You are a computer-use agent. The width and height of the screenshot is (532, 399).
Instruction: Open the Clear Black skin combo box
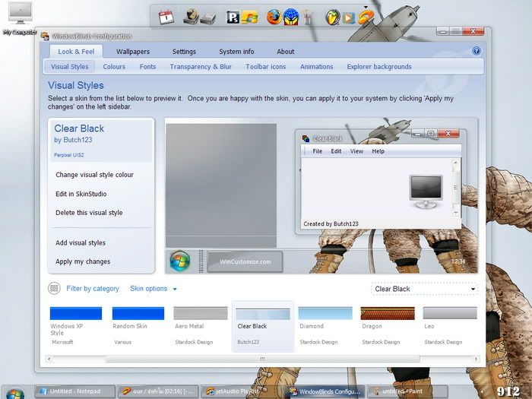click(x=424, y=289)
